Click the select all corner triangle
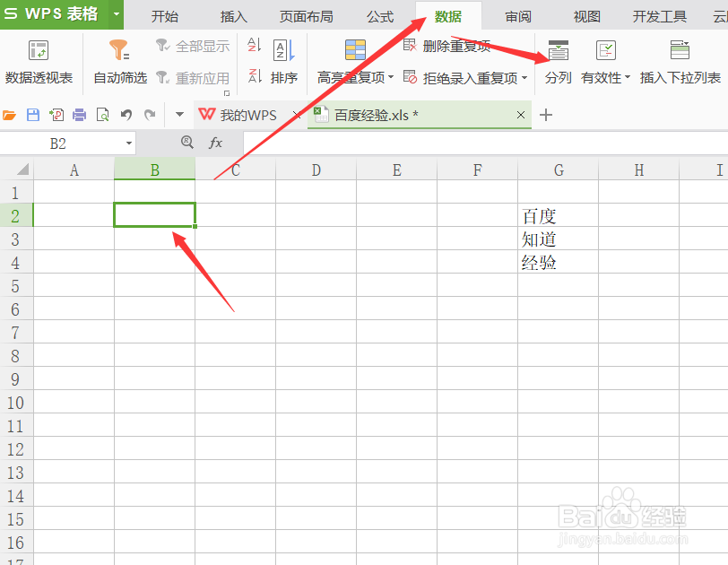The height and width of the screenshot is (565, 728). coord(22,169)
